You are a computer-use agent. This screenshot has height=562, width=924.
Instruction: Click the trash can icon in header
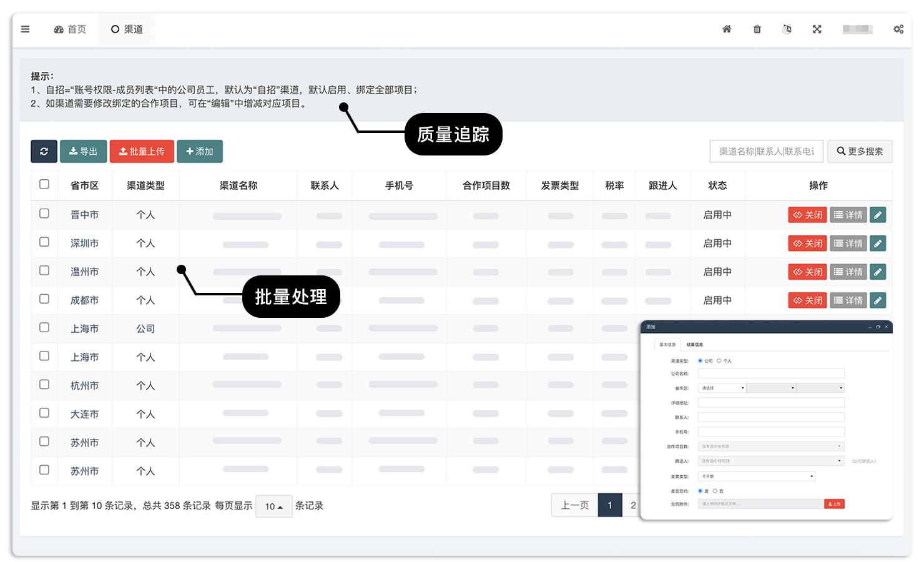coord(757,29)
